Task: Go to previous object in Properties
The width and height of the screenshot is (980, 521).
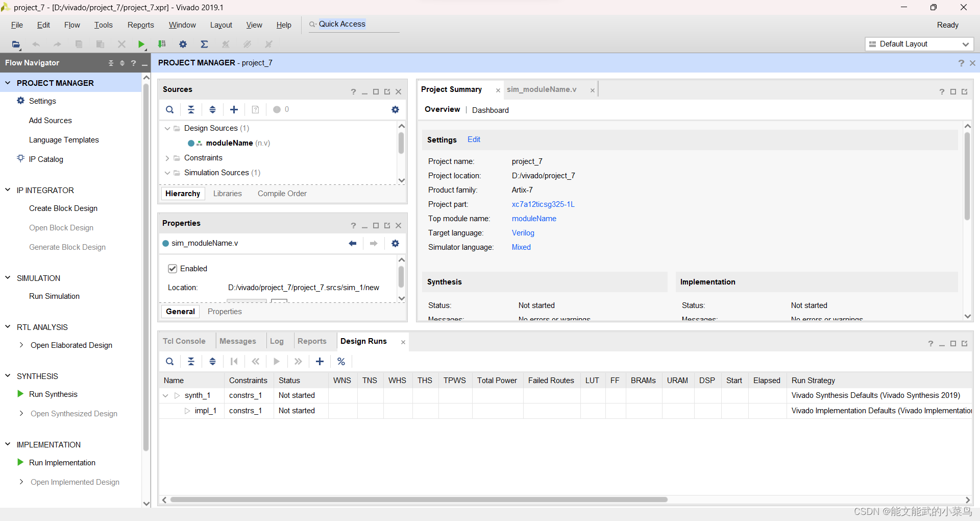Action: click(352, 243)
